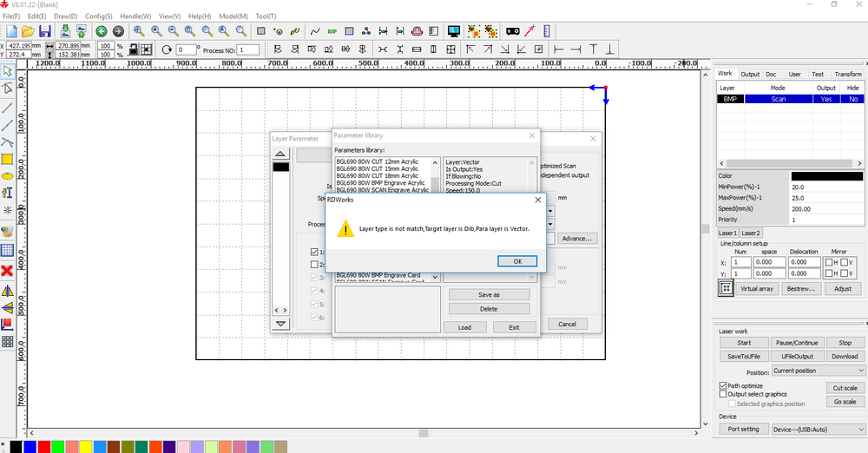Click the red X delete tool

pos(7,270)
